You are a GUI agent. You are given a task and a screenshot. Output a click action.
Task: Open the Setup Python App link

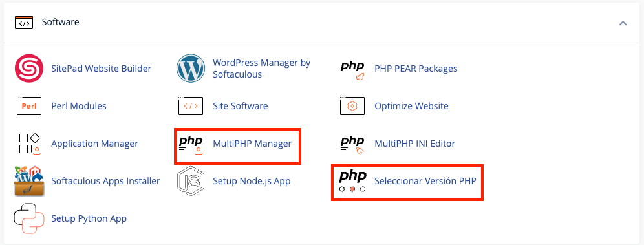tap(89, 218)
